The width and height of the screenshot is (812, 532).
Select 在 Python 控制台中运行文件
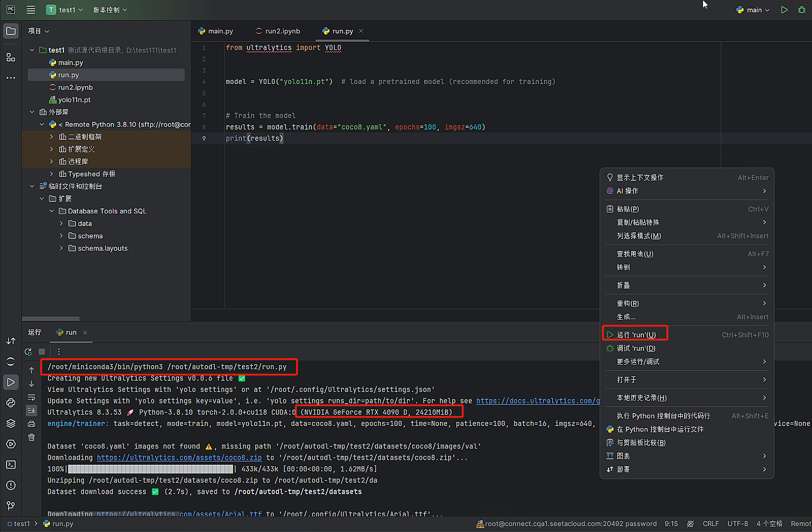coord(688,429)
